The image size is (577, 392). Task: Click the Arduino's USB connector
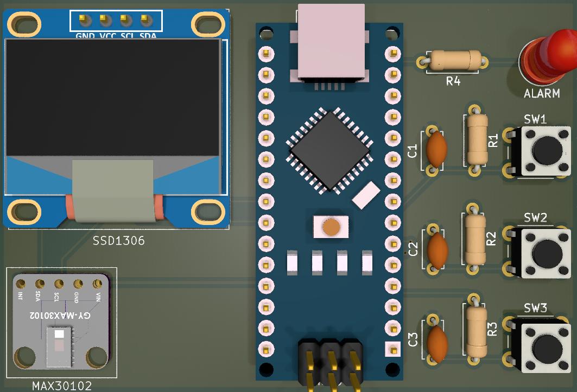331,41
